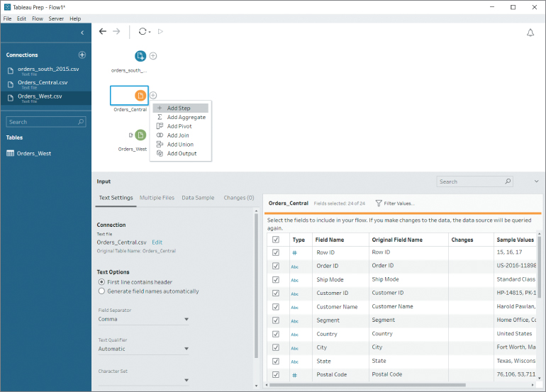546x392 pixels.
Task: Click the undo back arrow in the toolbar
Action: [x=102, y=32]
